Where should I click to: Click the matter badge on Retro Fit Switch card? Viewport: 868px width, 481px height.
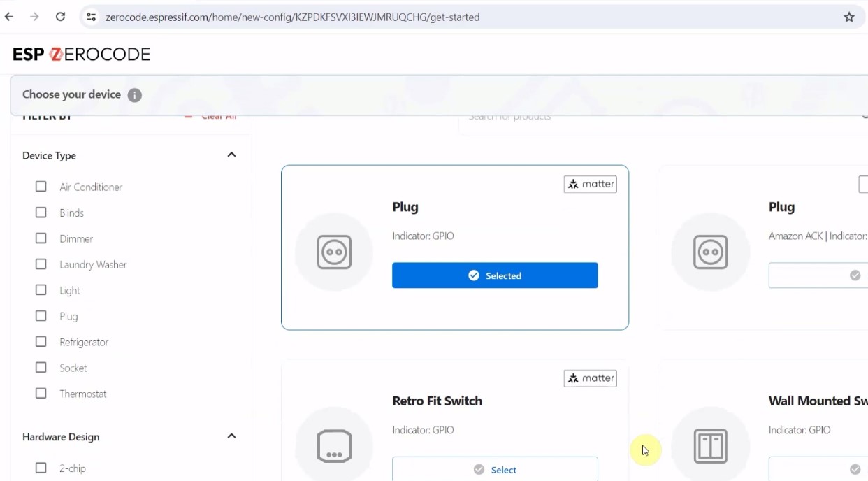590,378
